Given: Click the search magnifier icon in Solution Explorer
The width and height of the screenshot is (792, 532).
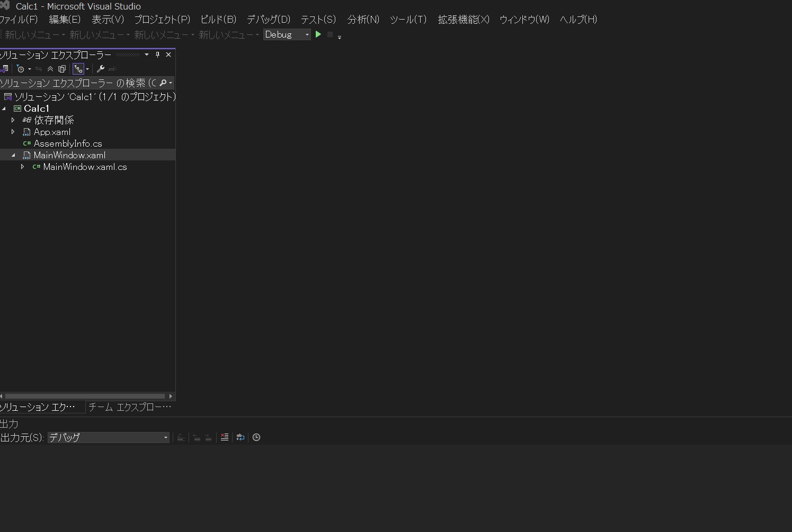Looking at the screenshot, I should tap(163, 83).
